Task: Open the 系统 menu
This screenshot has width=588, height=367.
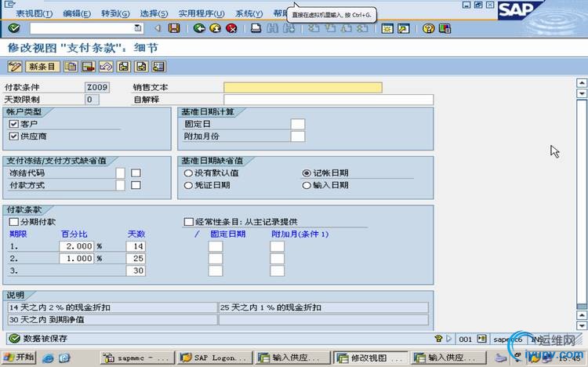Action: pos(249,13)
